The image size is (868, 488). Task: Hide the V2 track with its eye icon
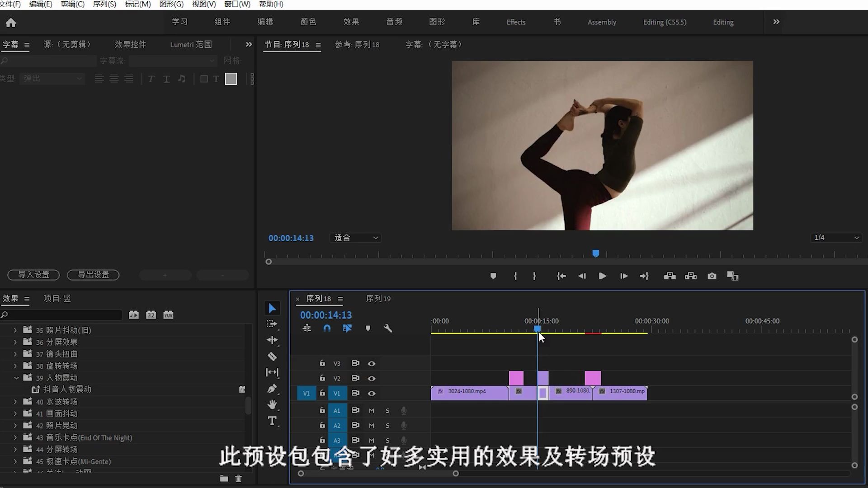[372, 378]
